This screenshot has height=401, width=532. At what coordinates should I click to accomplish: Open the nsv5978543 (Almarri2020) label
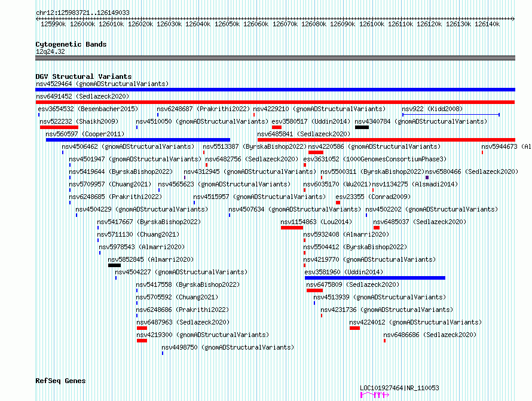click(x=142, y=247)
